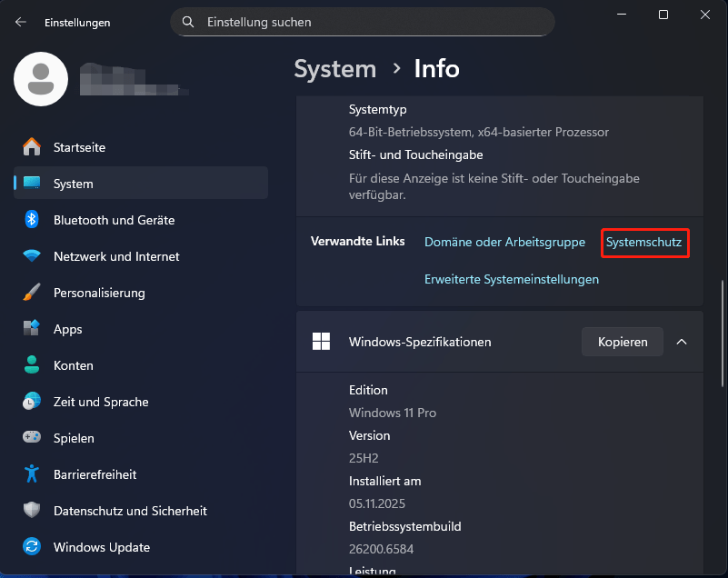The image size is (728, 578).
Task: Click the Windows 11 Pro edition text
Action: 393,413
